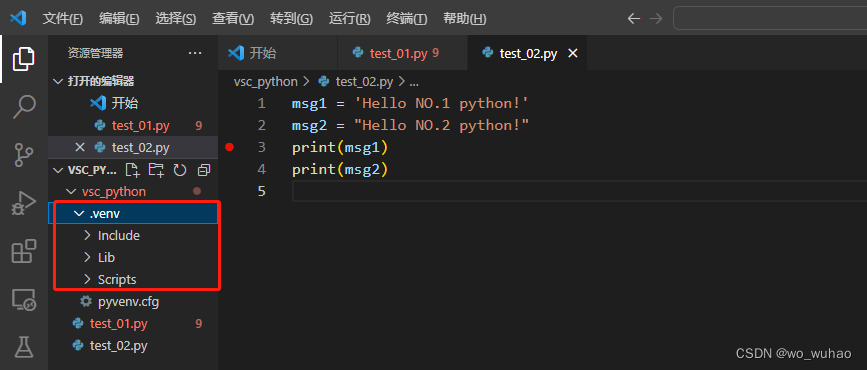
Task: Open the Remote Explorer icon
Action: tap(24, 300)
